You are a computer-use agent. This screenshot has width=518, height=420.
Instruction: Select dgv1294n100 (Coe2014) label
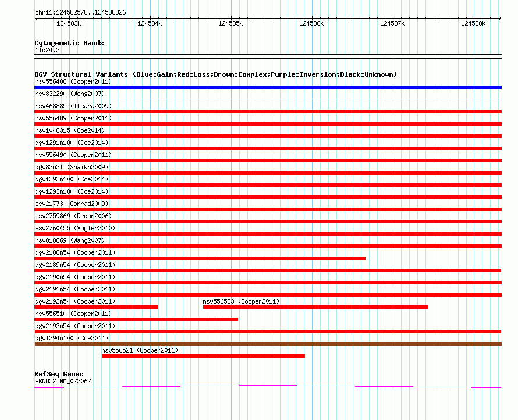pyautogui.click(x=72, y=338)
